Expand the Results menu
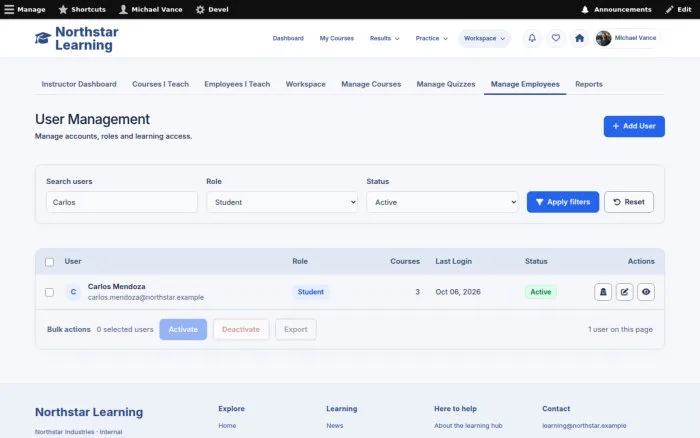 click(x=384, y=38)
